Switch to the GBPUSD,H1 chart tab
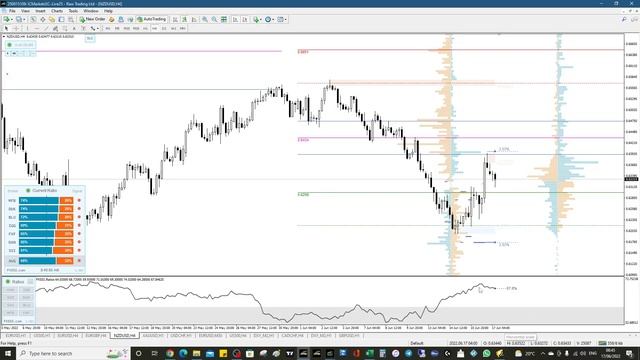 (349, 336)
